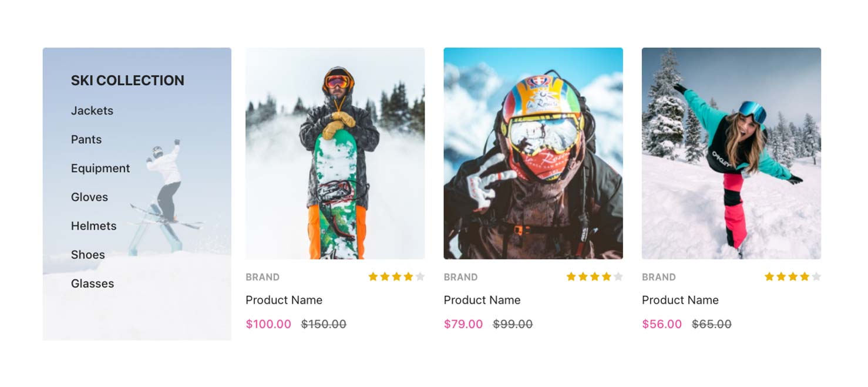Click the Ski Collection heading

[127, 80]
